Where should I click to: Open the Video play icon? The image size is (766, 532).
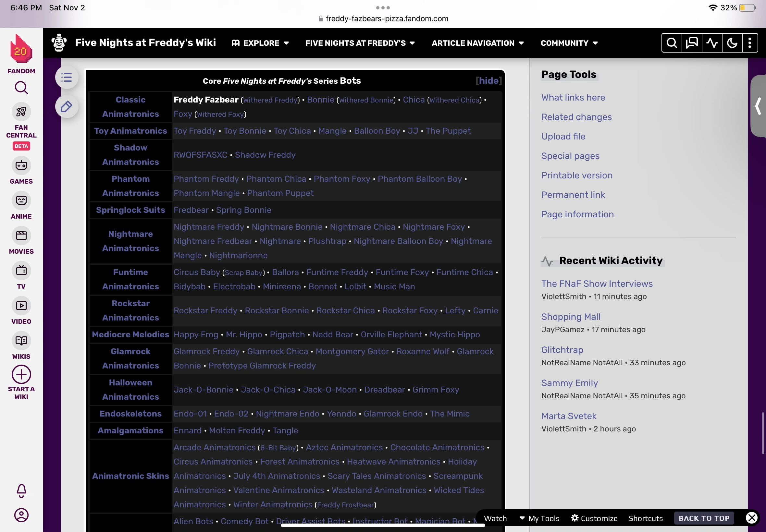pyautogui.click(x=21, y=306)
